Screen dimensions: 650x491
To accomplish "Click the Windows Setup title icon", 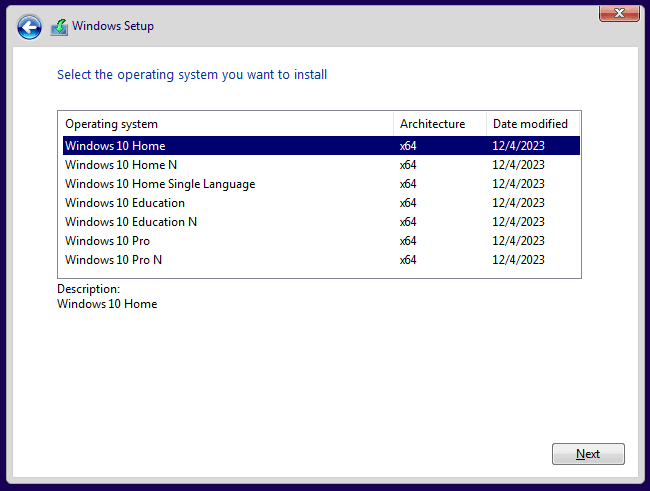I will click(59, 27).
